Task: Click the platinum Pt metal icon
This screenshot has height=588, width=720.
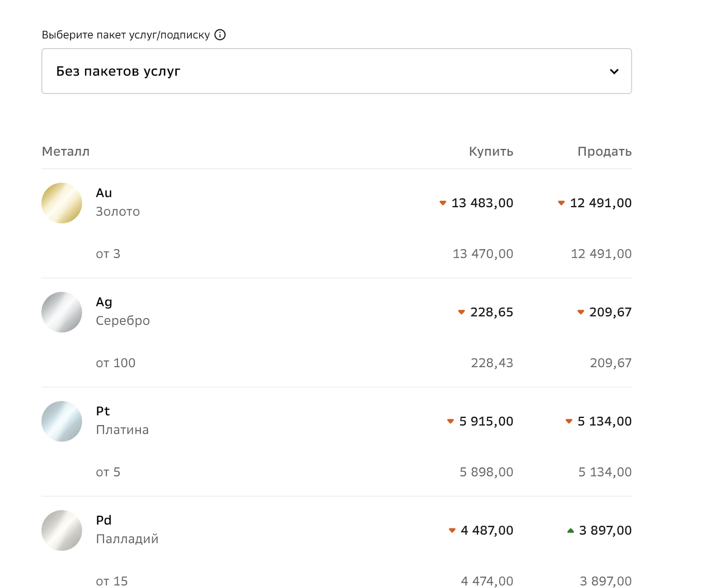Action: (62, 421)
